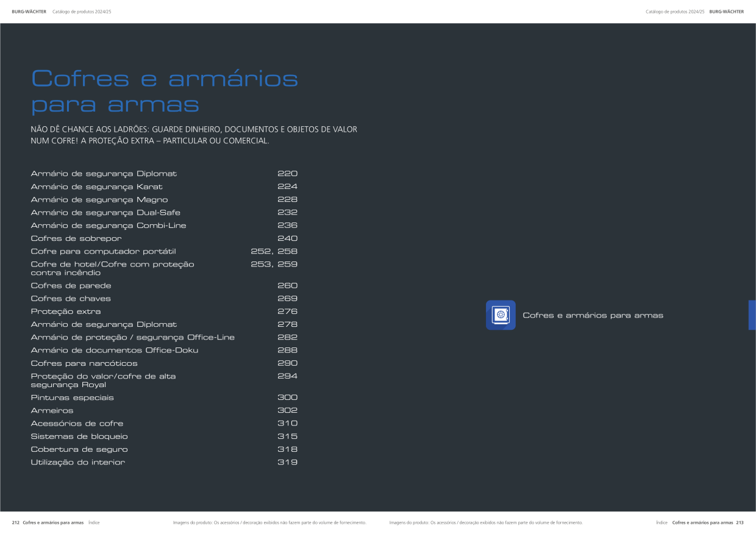
Task: Click page number 260
Action: [x=287, y=285]
